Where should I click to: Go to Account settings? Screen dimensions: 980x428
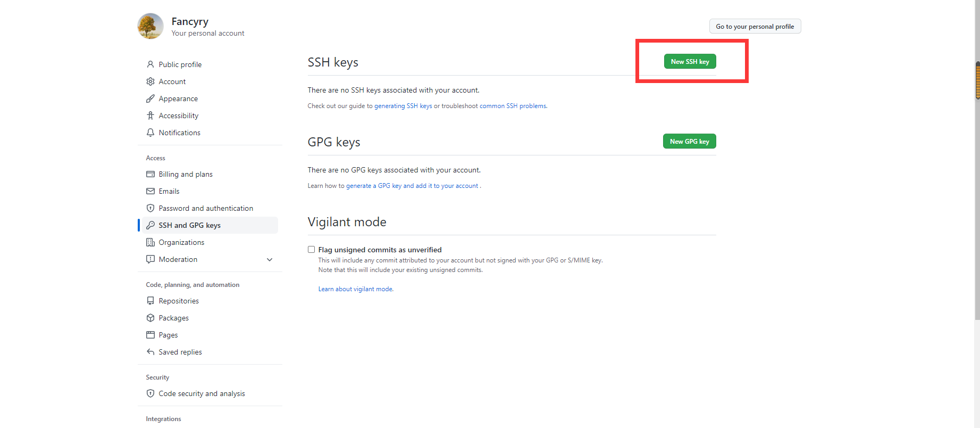pyautogui.click(x=210, y=81)
